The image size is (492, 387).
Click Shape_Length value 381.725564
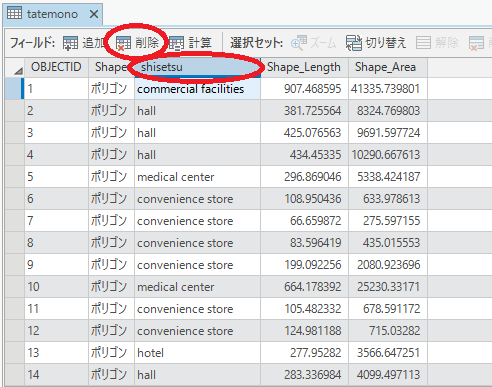tap(304, 111)
